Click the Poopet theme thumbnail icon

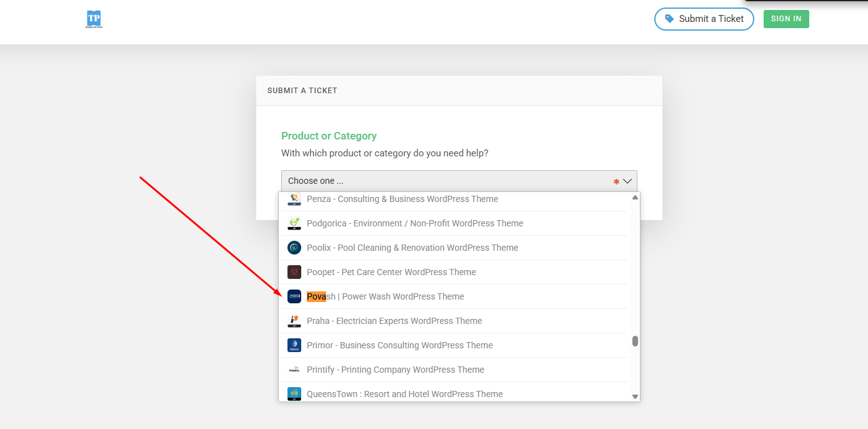tap(294, 272)
